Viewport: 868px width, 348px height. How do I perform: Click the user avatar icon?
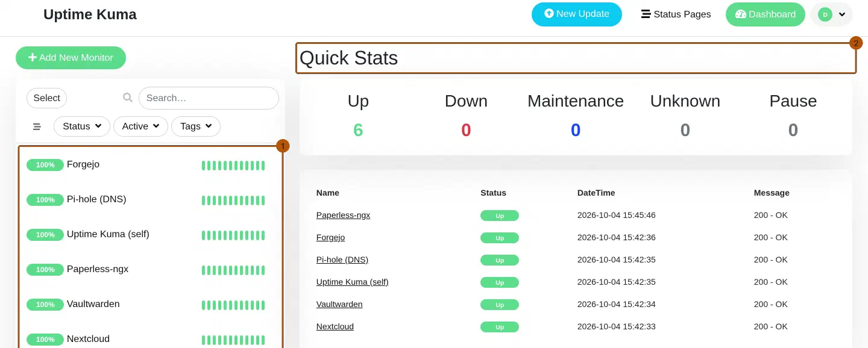tap(825, 14)
